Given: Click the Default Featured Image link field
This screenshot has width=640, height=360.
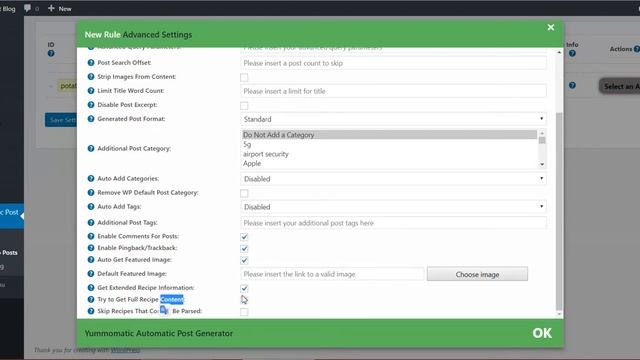Looking at the screenshot, I should coord(332,274).
